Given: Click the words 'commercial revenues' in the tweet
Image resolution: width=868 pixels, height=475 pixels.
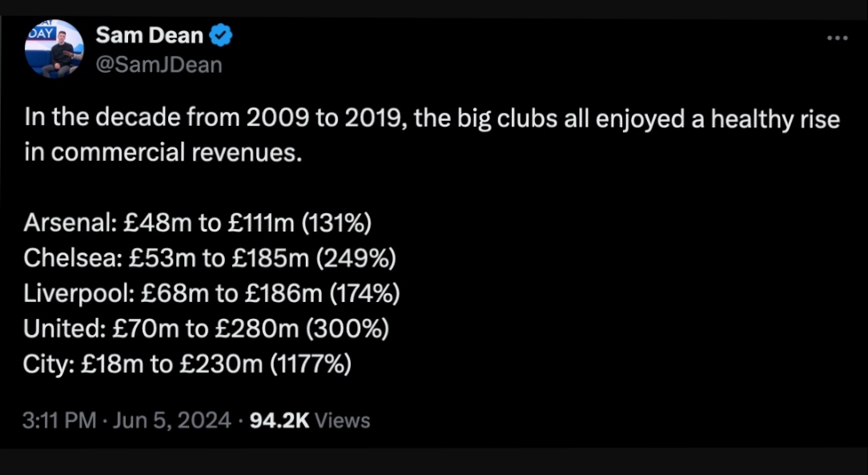Looking at the screenshot, I should click(177, 152).
